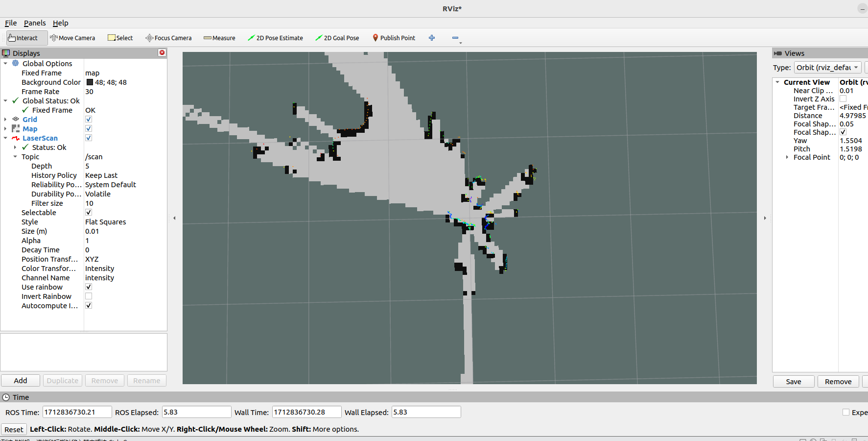Pick the Measure tool
Screen dimensions: 868x441
coord(219,38)
